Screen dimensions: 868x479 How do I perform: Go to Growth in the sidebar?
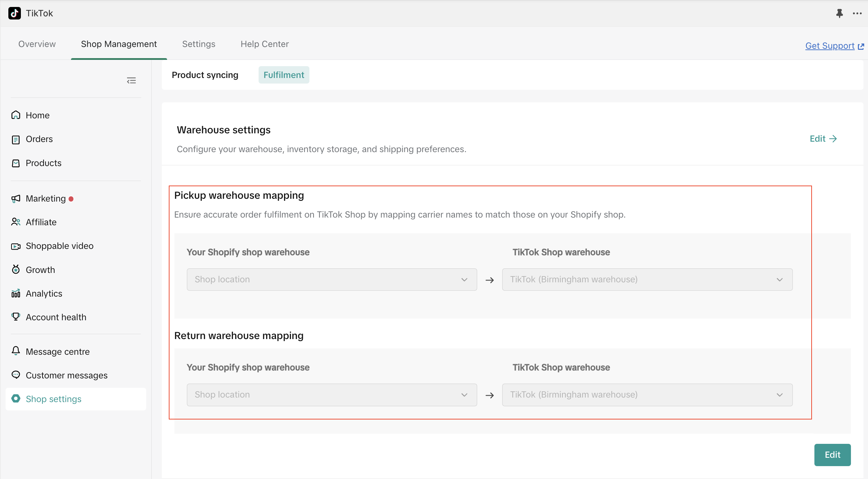point(40,270)
